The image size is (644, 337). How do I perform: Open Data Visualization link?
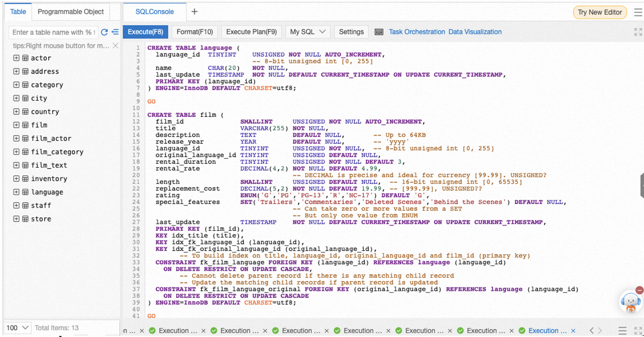(475, 32)
